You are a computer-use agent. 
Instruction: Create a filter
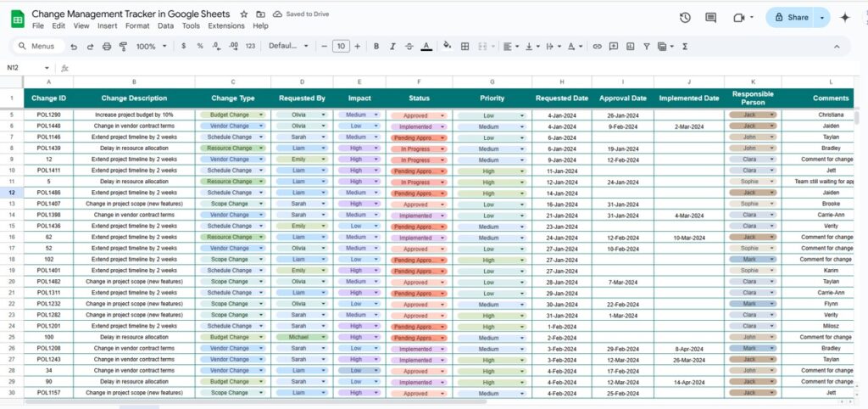click(646, 47)
